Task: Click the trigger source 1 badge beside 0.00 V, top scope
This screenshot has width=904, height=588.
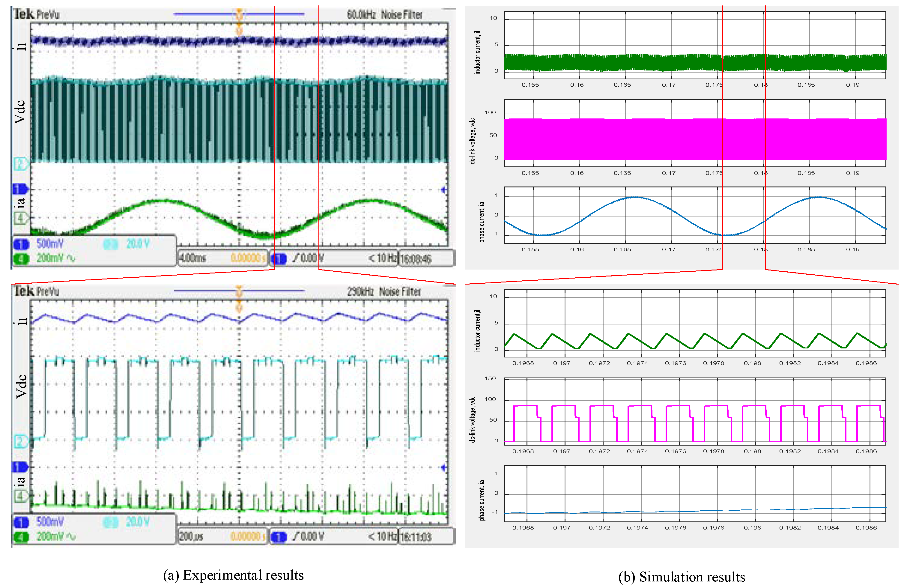Action: click(279, 259)
